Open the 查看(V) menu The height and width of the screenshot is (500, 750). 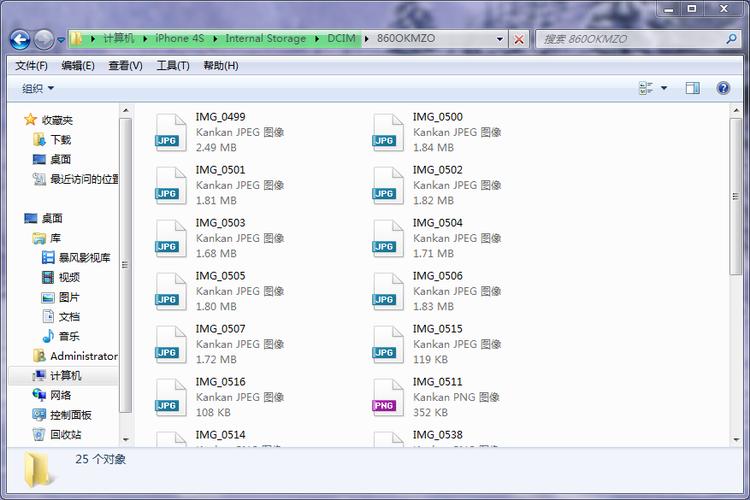125,66
